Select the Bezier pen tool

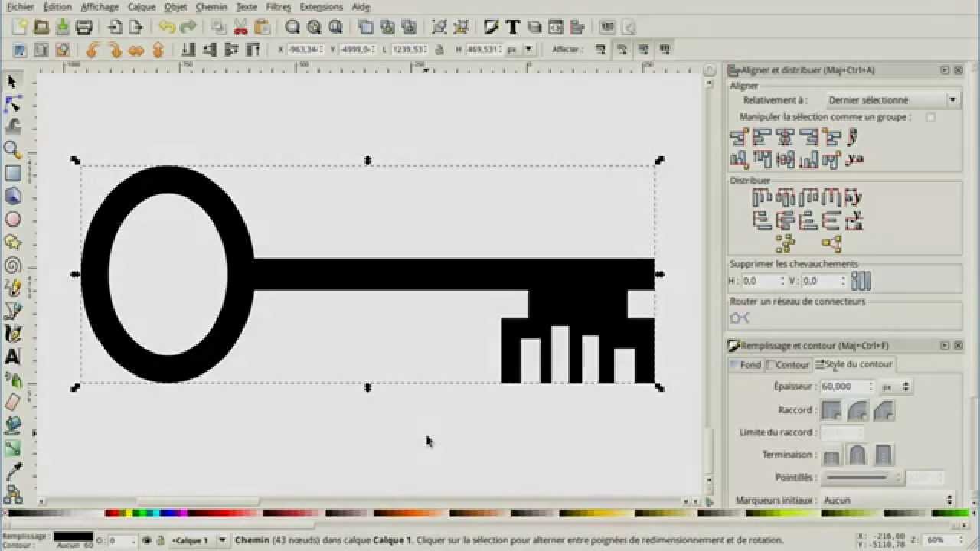tap(12, 311)
